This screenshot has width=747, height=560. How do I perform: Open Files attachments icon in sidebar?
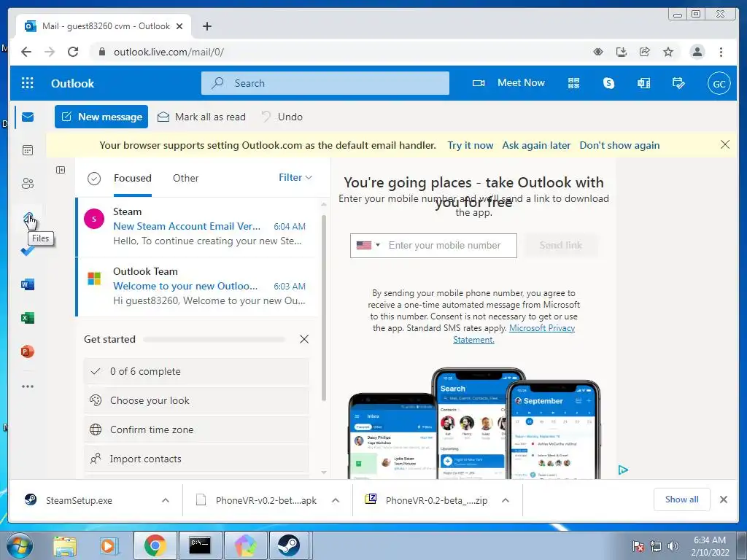click(x=28, y=217)
